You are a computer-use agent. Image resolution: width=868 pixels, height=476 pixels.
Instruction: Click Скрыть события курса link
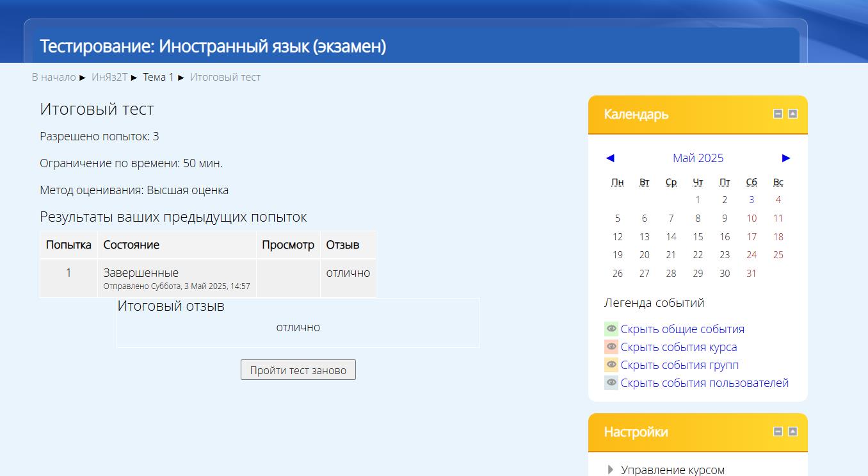coord(679,347)
